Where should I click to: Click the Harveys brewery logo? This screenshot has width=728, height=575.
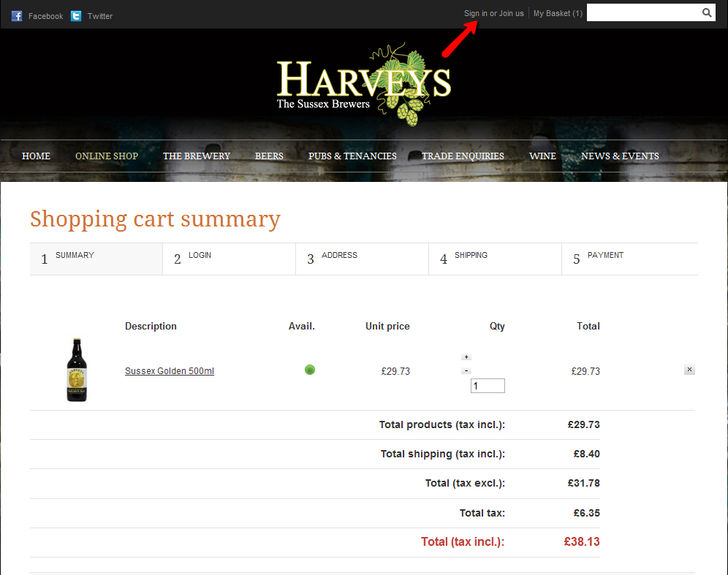click(x=364, y=84)
